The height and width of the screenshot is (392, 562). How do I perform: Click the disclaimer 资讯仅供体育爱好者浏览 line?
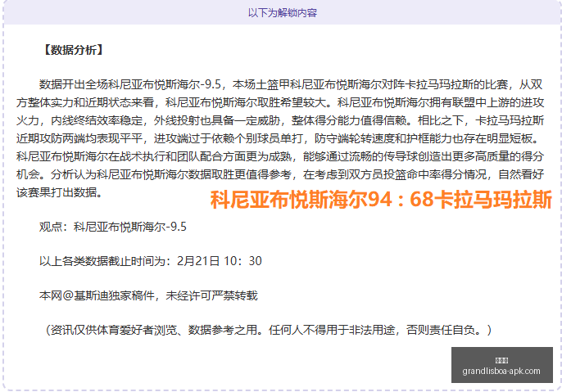click(268, 330)
